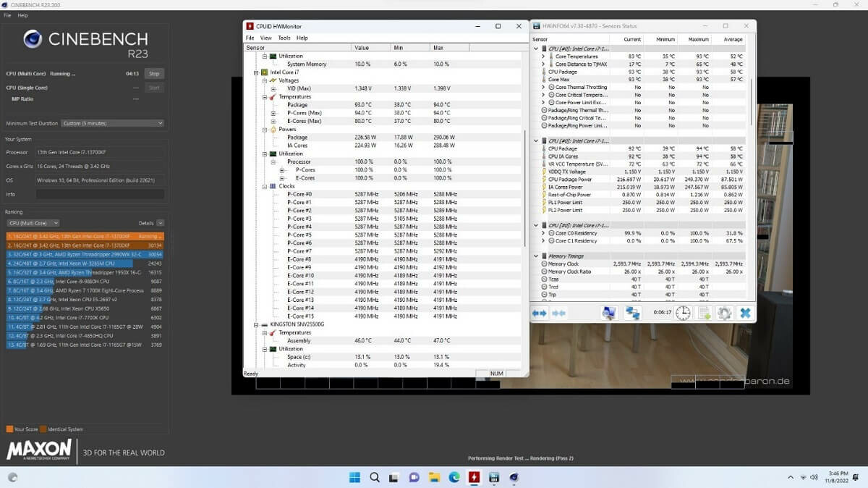This screenshot has height=488, width=868.
Task: Open CPU (Multi Core) ranking dropdown
Action: click(33, 223)
